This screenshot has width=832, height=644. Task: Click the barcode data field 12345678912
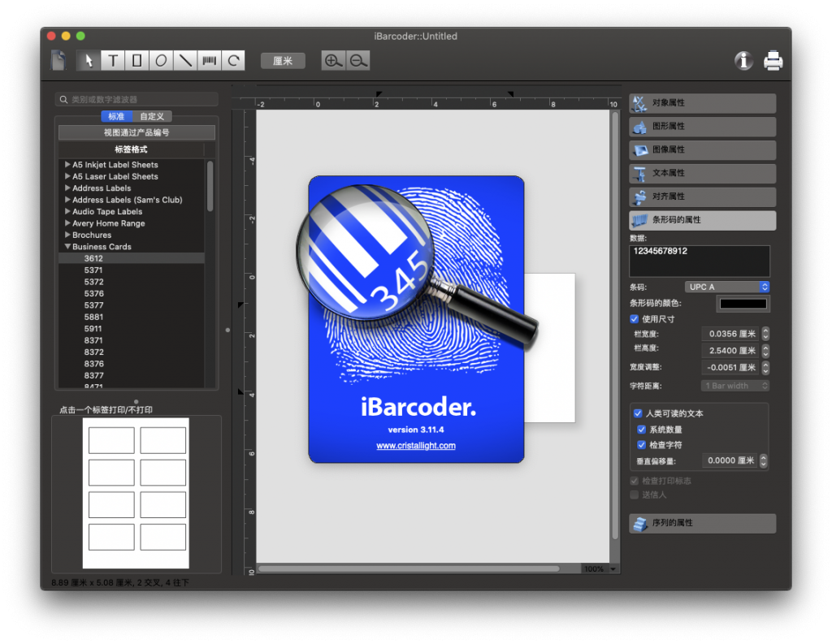coord(700,261)
